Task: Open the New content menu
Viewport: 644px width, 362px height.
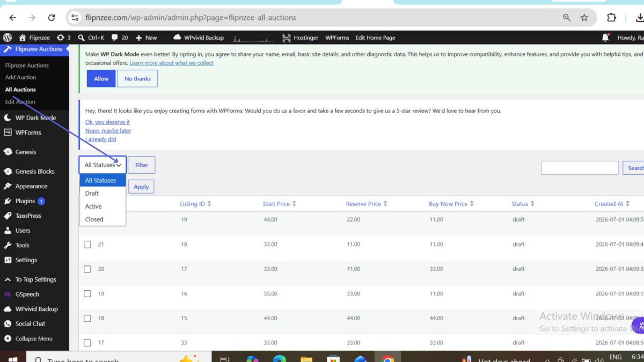Action: pos(146,38)
